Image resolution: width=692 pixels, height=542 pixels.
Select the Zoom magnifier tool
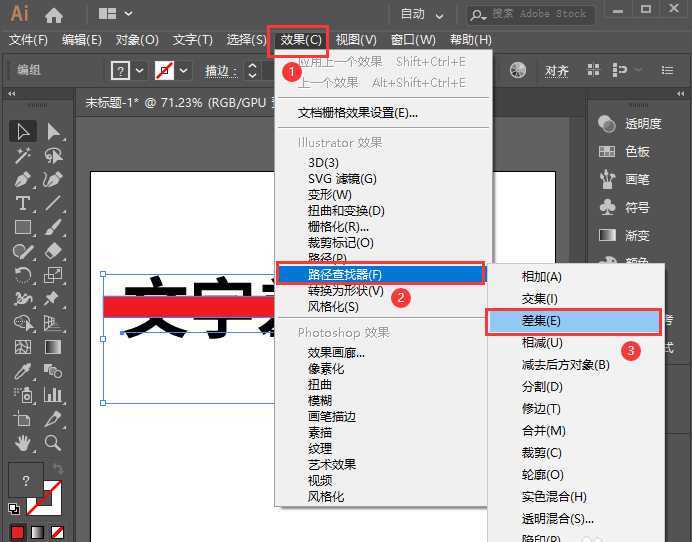pyautogui.click(x=53, y=443)
